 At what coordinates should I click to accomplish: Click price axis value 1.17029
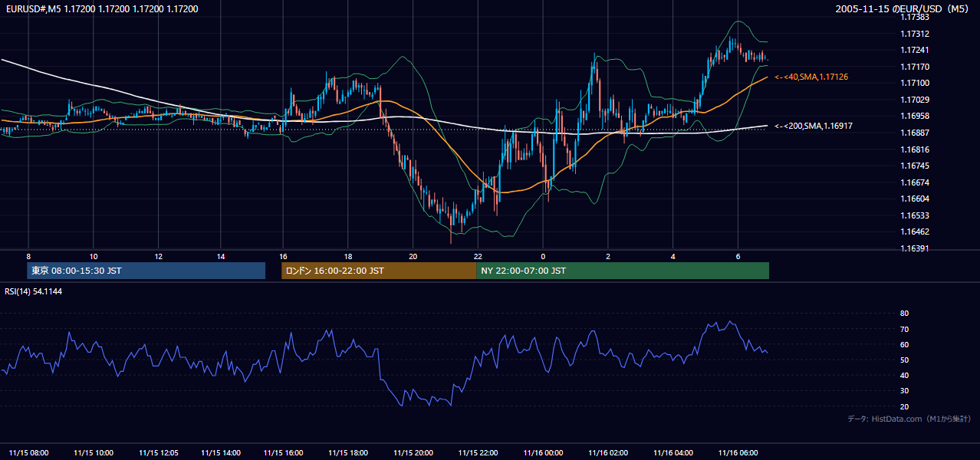915,100
